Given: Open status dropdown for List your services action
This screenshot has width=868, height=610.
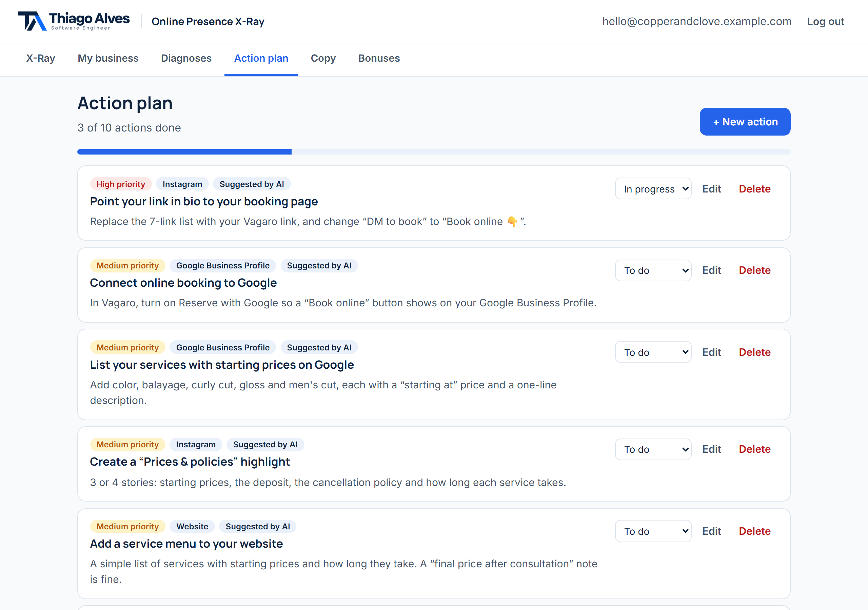Looking at the screenshot, I should click(x=653, y=352).
